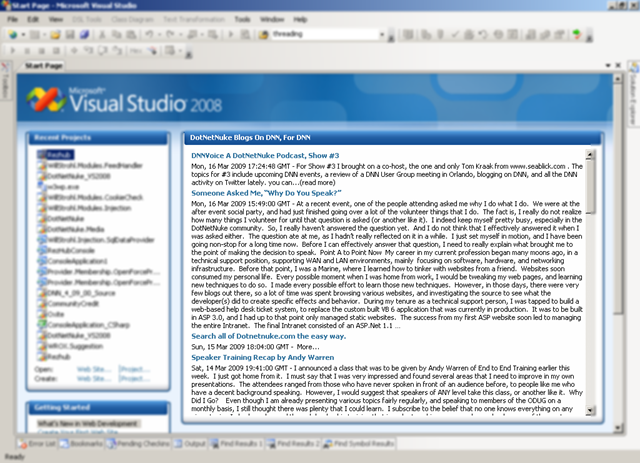640x463 pixels.
Task: Click the source control Undo Checkout icon
Action: click(x=483, y=35)
